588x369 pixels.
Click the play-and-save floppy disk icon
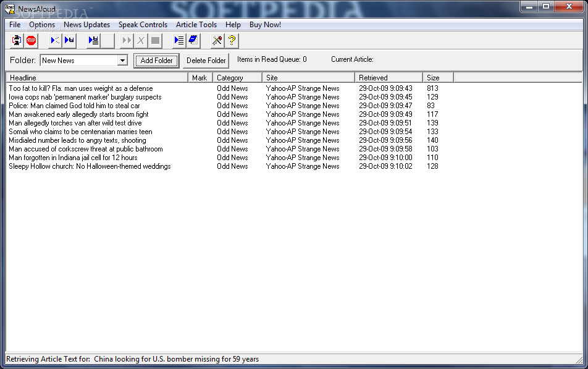coord(69,40)
